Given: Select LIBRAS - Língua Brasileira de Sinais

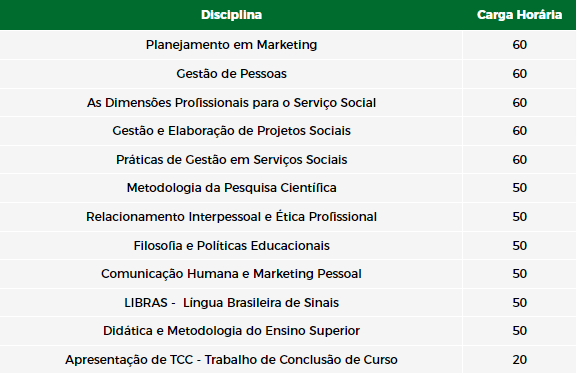Looking at the screenshot, I should (231, 303).
